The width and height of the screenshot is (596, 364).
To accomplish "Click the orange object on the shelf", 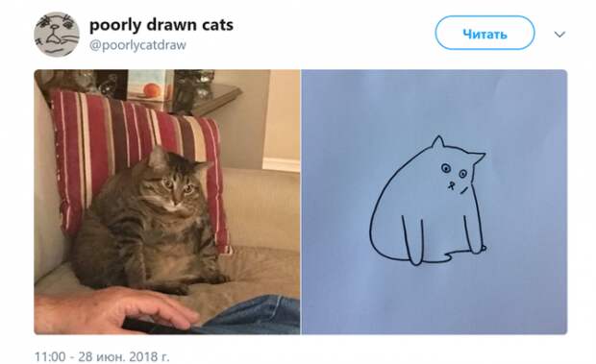I will [x=151, y=90].
